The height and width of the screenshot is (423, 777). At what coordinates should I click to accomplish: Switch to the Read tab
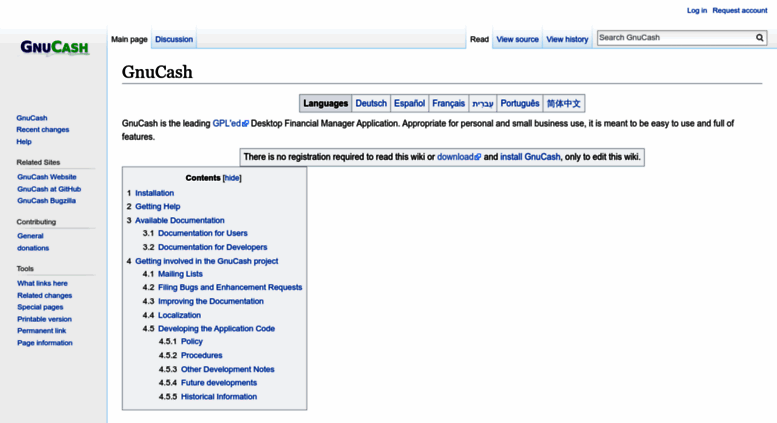[x=479, y=39]
